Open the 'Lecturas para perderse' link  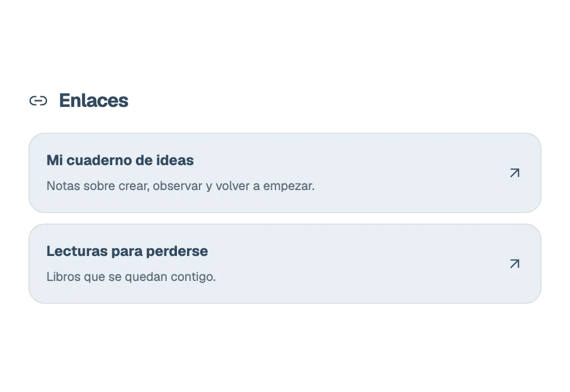[285, 264]
